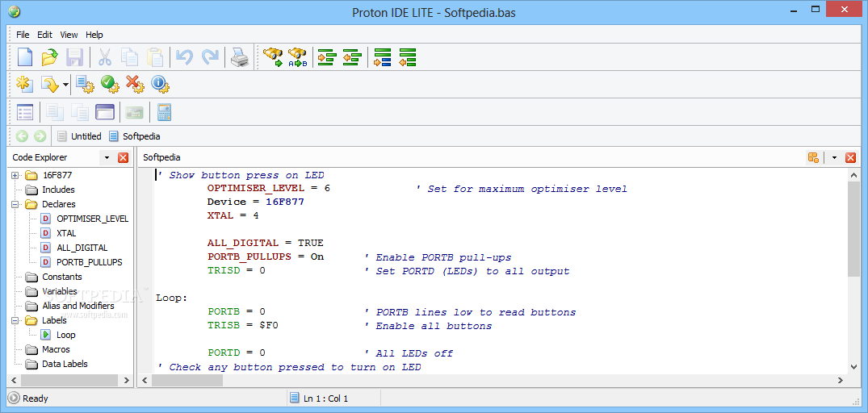Viewport: 868px width, 413px height.
Task: Click the compile and program arrow icon
Action: (51, 84)
